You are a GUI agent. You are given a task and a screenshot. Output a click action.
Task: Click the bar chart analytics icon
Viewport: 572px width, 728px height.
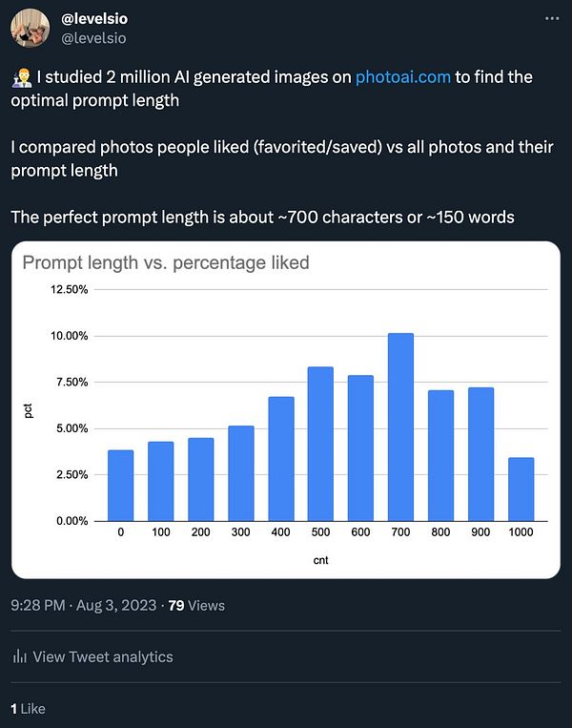(x=18, y=656)
